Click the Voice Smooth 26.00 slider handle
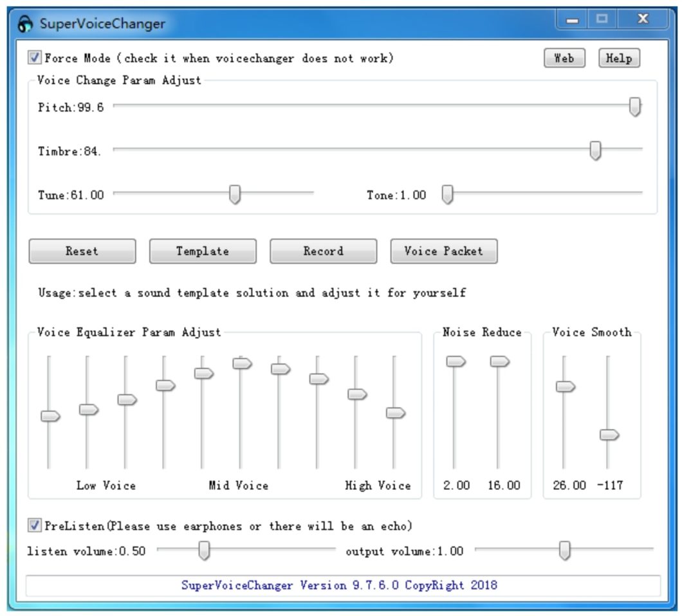682x616 pixels. click(566, 386)
